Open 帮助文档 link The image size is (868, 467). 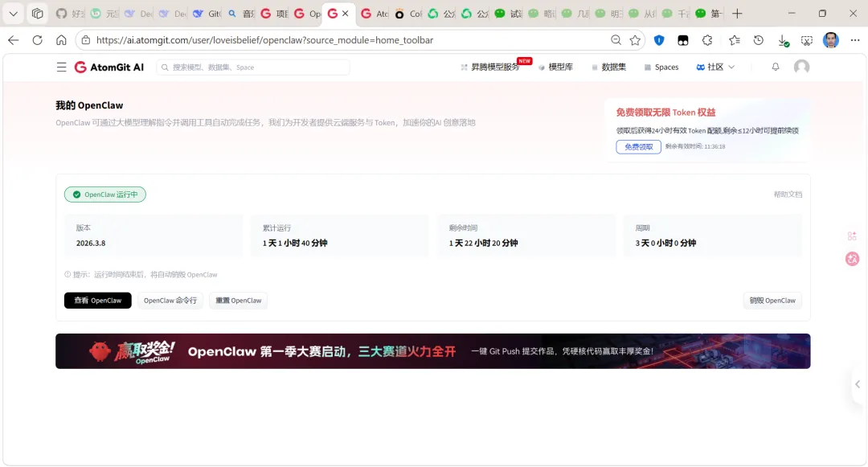tap(788, 195)
